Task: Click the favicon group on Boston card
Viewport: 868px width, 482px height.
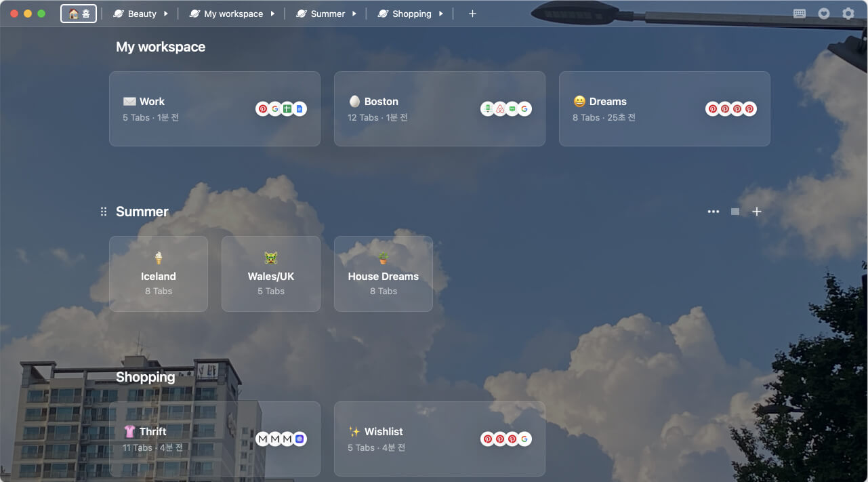Action: [x=506, y=109]
